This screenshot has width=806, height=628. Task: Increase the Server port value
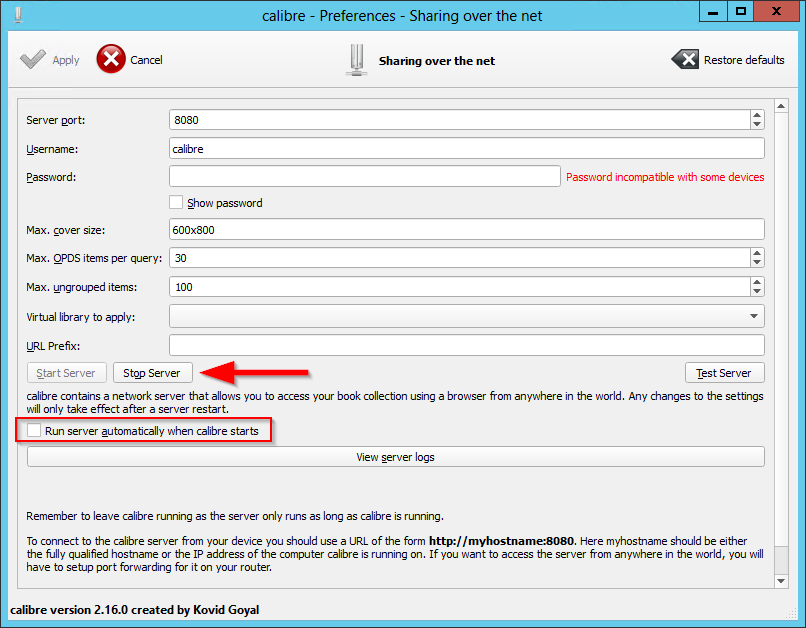pos(757,115)
